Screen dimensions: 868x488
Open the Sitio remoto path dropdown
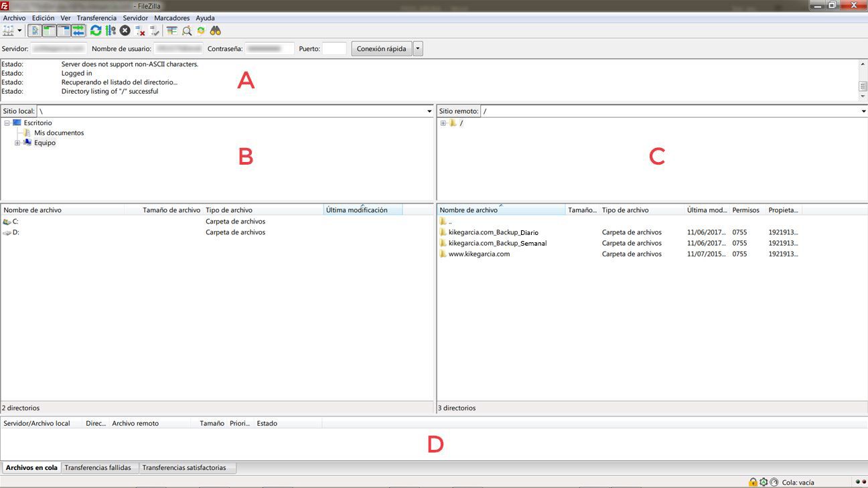pos(863,111)
